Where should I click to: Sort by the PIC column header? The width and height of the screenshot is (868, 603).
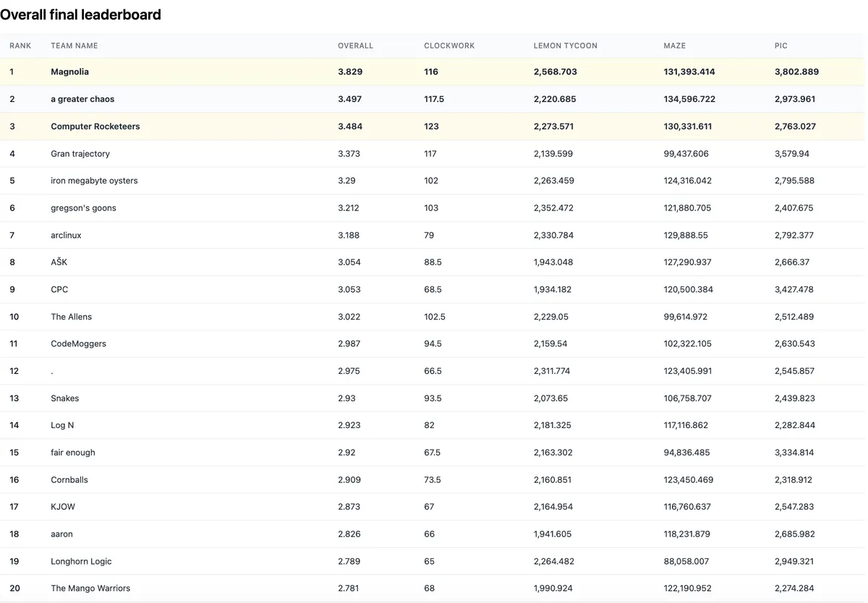pyautogui.click(x=780, y=45)
